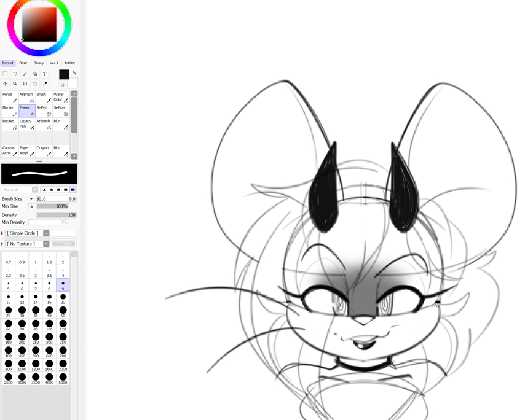Viewport: 525px width, 420px height.
Task: Swap foreground and background colors
Action: [x=74, y=73]
